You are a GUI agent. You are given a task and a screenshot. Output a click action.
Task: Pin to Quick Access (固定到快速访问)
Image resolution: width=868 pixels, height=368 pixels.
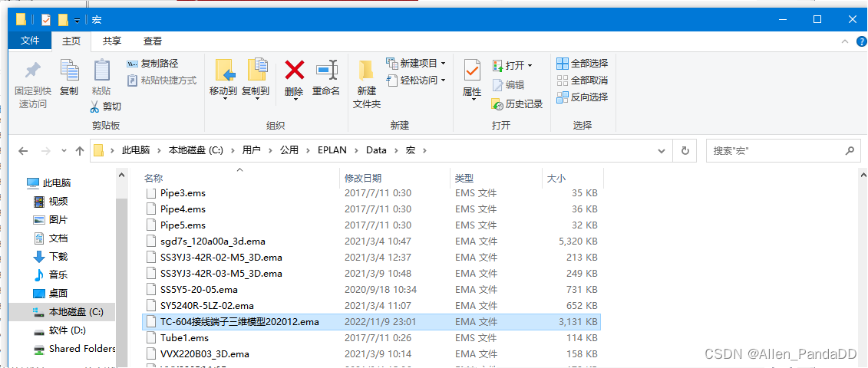tap(33, 84)
